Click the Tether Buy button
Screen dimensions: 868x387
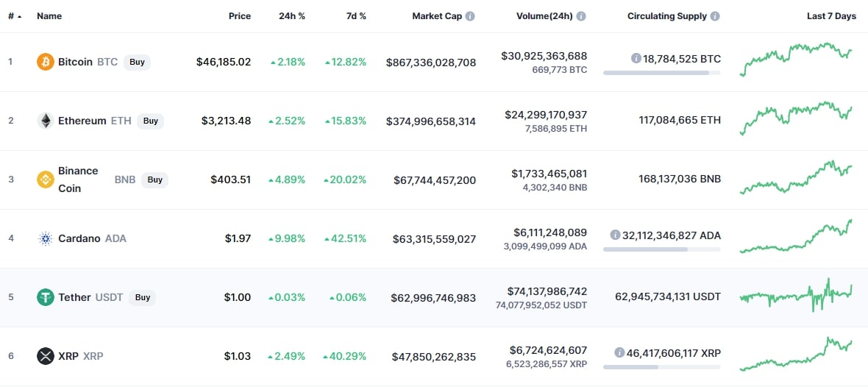coord(142,297)
